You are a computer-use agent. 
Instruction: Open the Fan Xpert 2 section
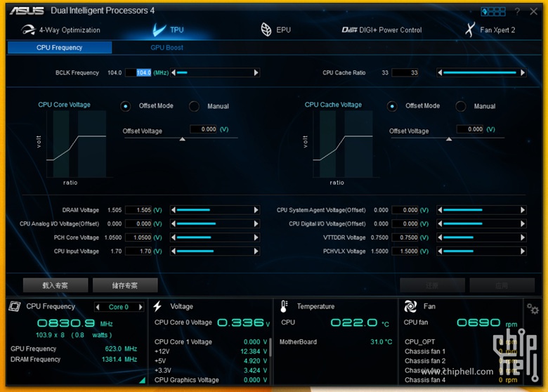coord(490,30)
